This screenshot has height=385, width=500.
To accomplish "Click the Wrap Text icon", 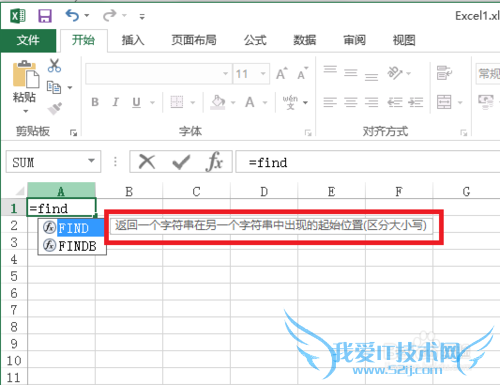I will [444, 73].
